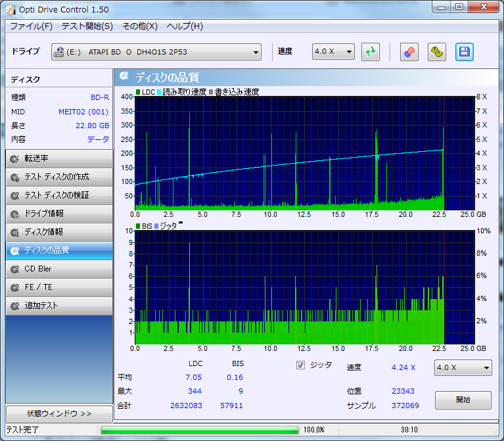Click the elapsed time 30:10
The height and width of the screenshot is (441, 504).
point(409,430)
